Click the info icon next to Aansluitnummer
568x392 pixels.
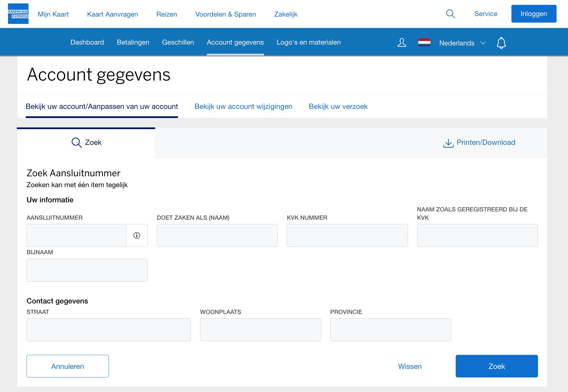137,235
